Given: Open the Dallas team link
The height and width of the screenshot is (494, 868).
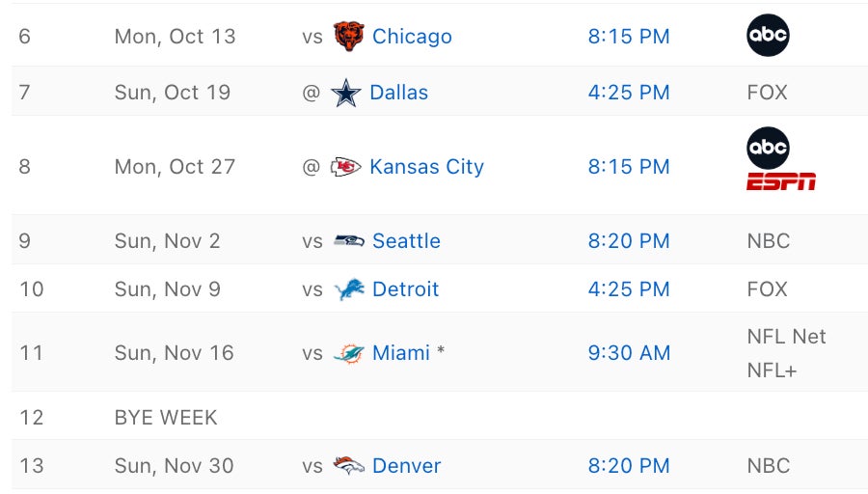Looking at the screenshot, I should [x=398, y=93].
